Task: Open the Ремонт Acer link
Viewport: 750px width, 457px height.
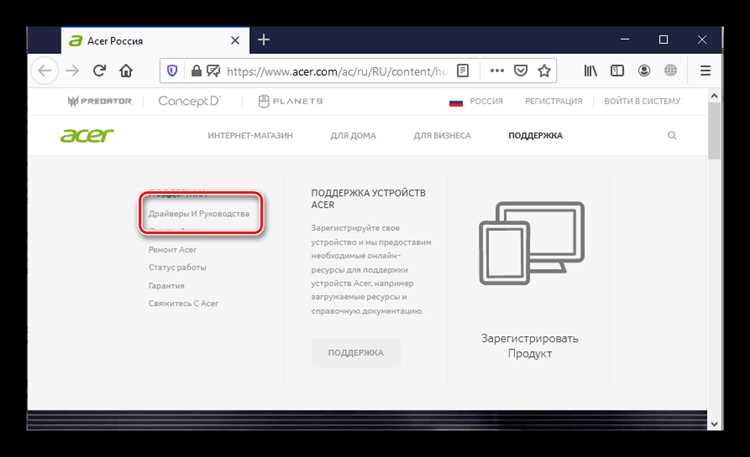Action: (x=172, y=249)
